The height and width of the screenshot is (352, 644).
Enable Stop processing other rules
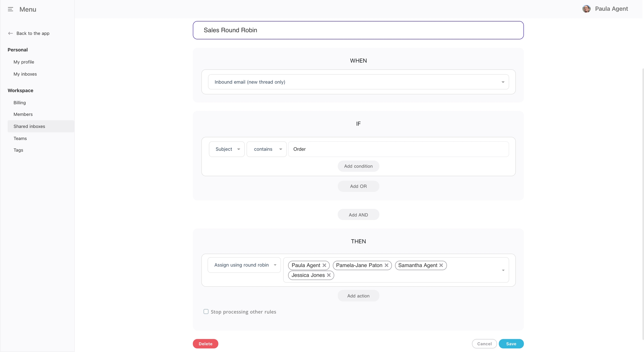[x=206, y=311]
